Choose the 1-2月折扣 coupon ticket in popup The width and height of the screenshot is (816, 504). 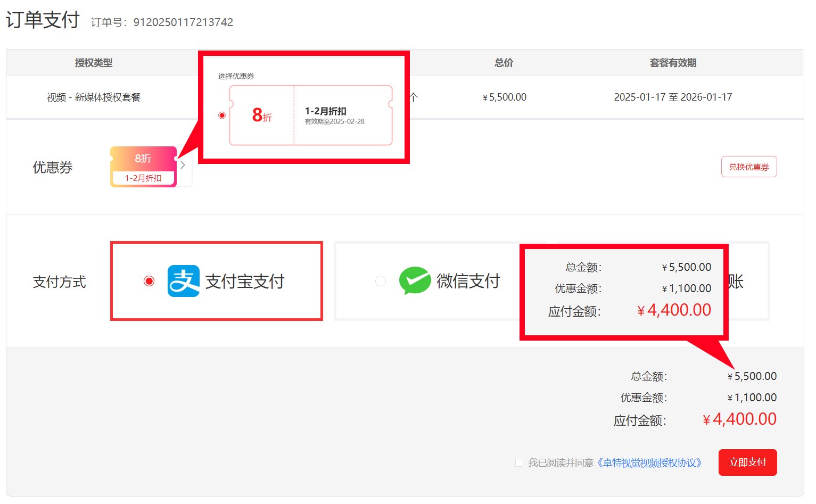click(x=311, y=115)
